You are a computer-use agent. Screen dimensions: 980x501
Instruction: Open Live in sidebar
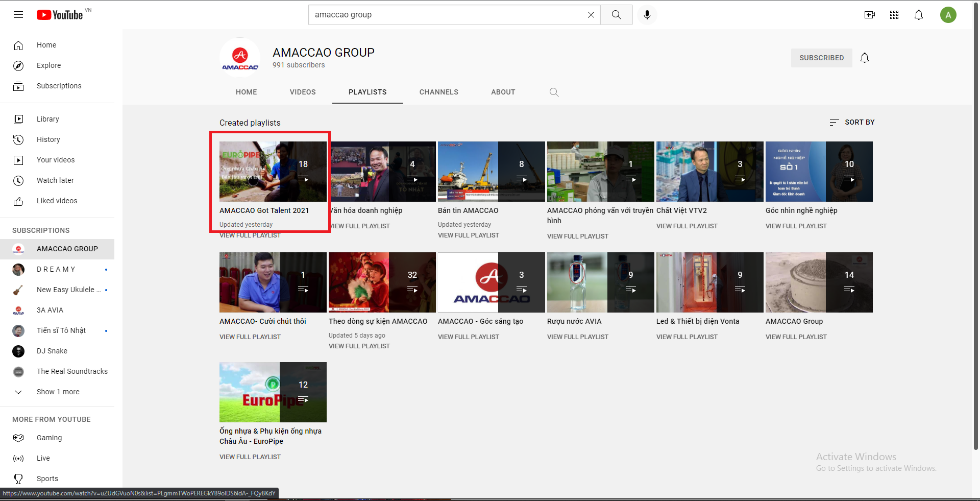[57, 458]
